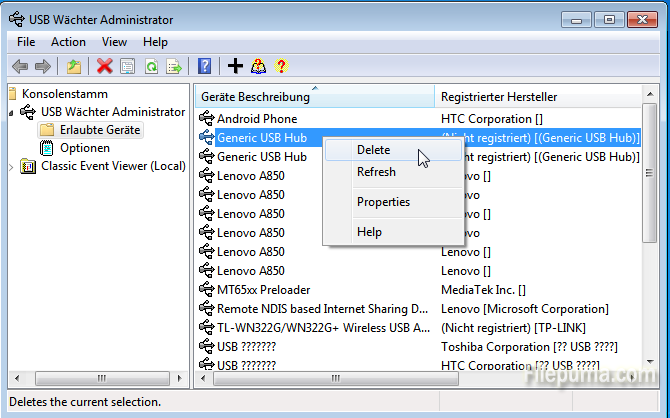Open the View menu
Viewport: 670px width, 418px height.
click(x=114, y=42)
